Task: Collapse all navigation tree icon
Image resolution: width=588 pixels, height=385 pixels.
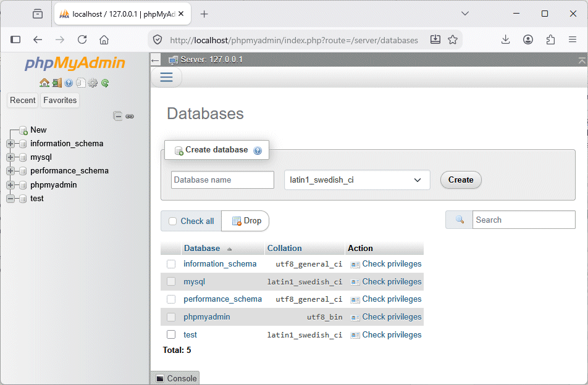Action: tap(118, 116)
